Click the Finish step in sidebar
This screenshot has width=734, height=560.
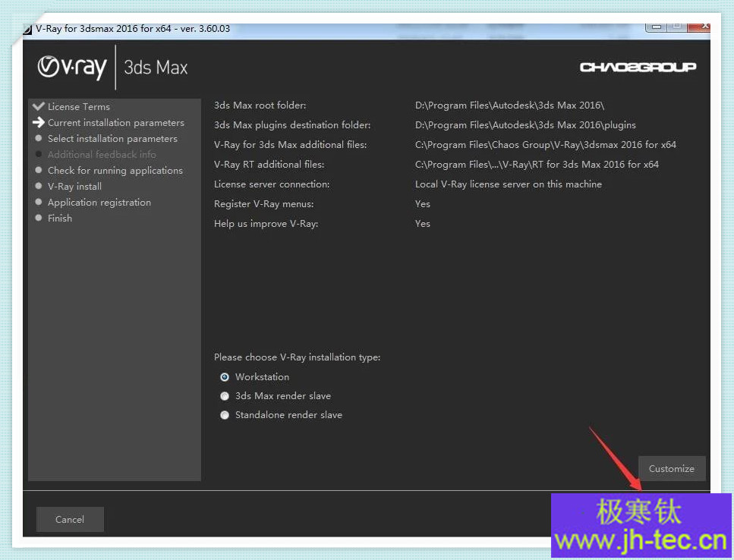click(x=60, y=218)
